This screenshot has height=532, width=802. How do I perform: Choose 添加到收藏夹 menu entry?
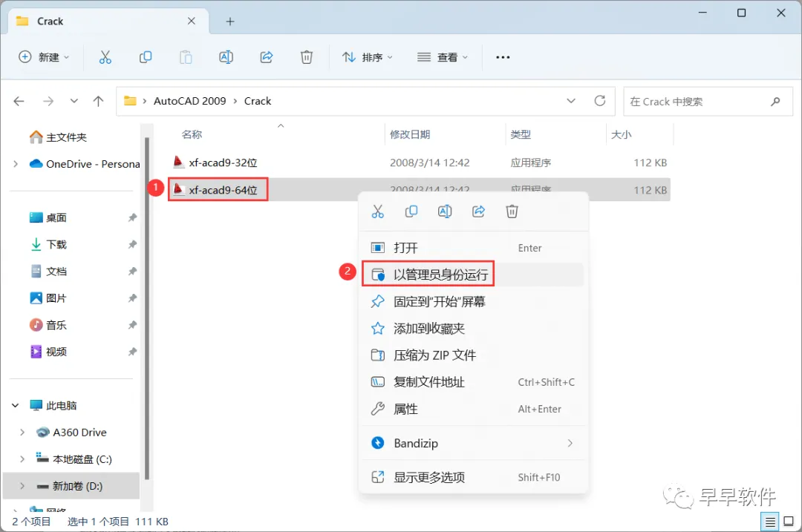click(473, 329)
